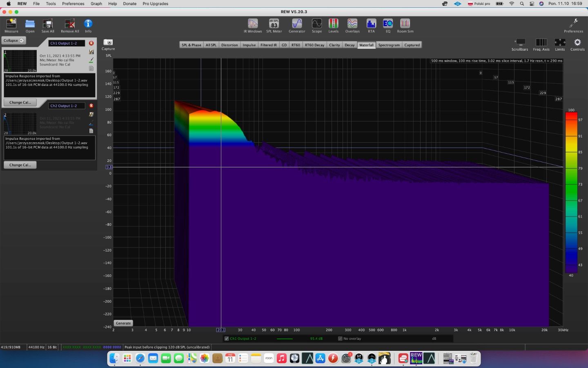Select the Filtered IR tab
The height and width of the screenshot is (368, 588).
(268, 45)
